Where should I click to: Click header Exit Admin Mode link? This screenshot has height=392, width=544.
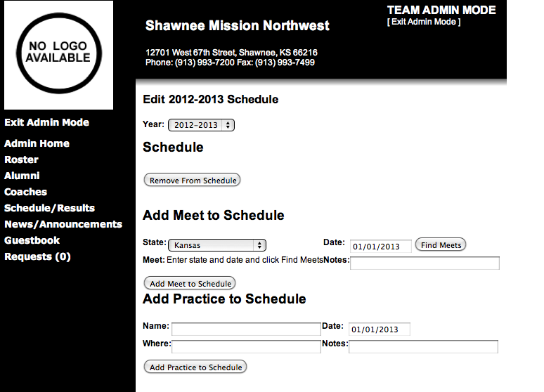pyautogui.click(x=424, y=22)
